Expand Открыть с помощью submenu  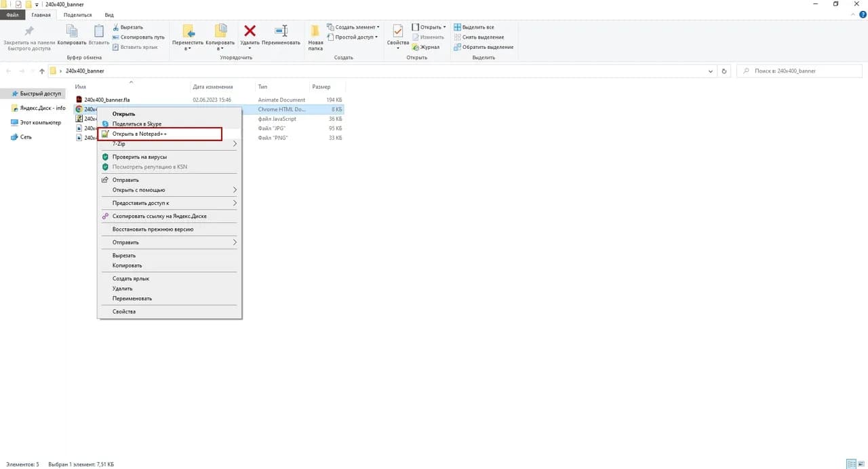170,190
